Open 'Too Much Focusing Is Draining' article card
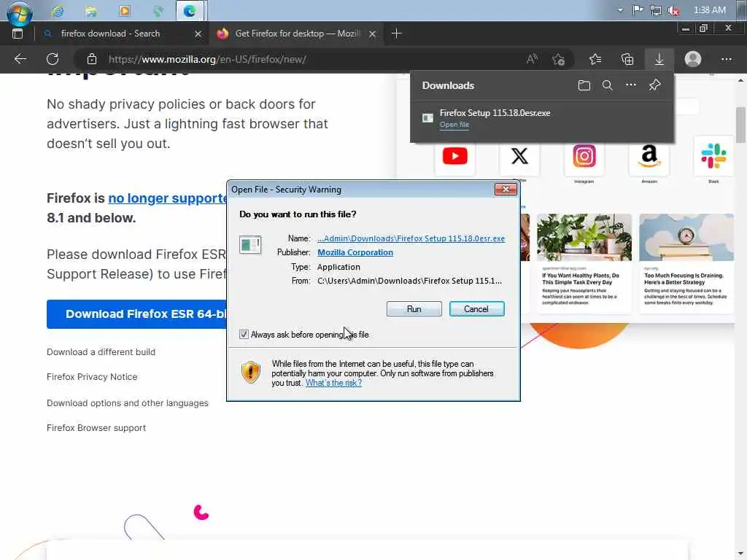The width and height of the screenshot is (747, 560). (x=686, y=264)
